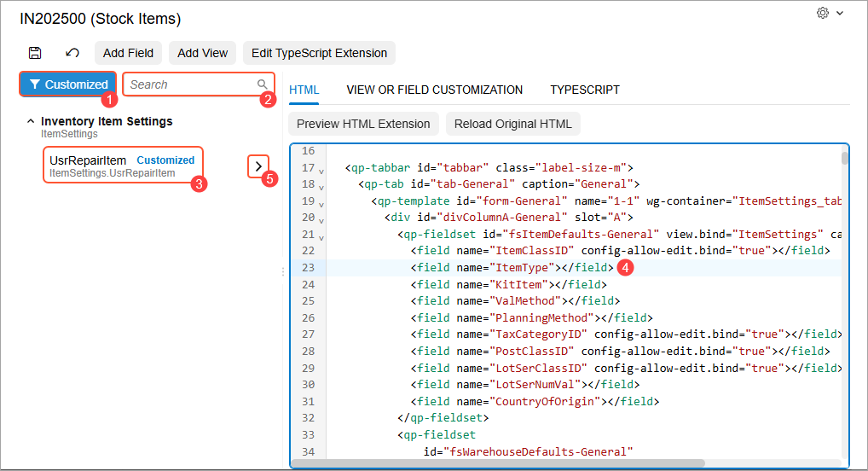Click the PostClassID field line
The height and width of the screenshot is (471, 868).
[621, 351]
